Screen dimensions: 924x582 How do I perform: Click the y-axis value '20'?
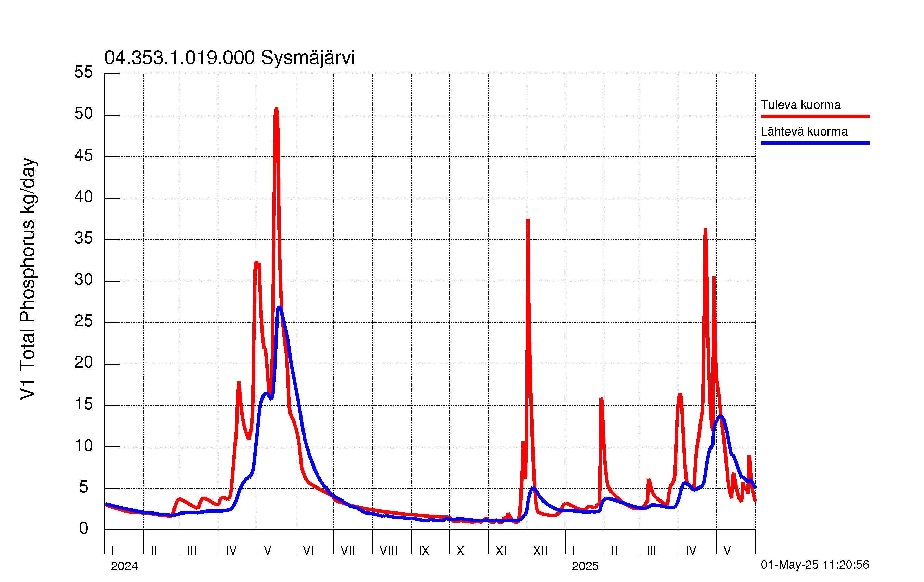[x=84, y=363]
